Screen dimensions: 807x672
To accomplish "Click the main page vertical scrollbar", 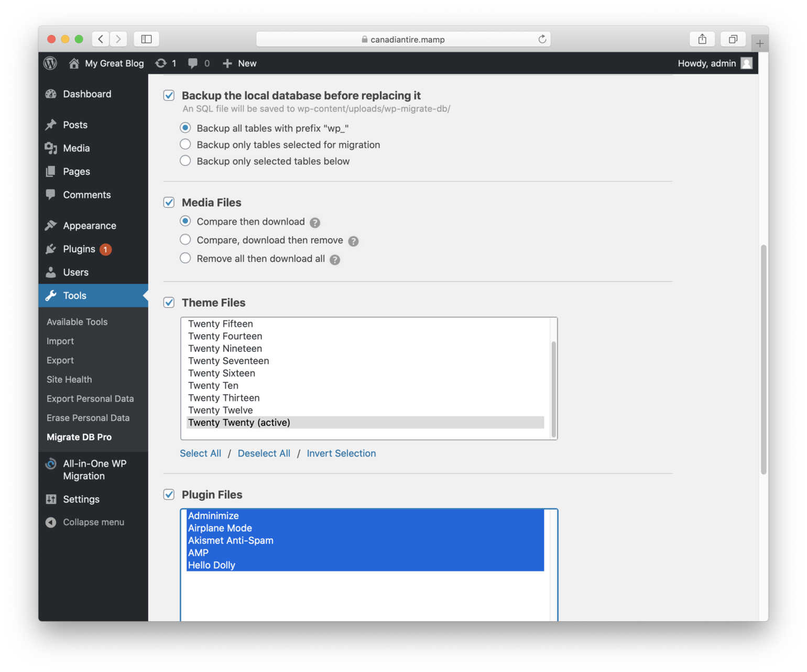I will pyautogui.click(x=764, y=359).
